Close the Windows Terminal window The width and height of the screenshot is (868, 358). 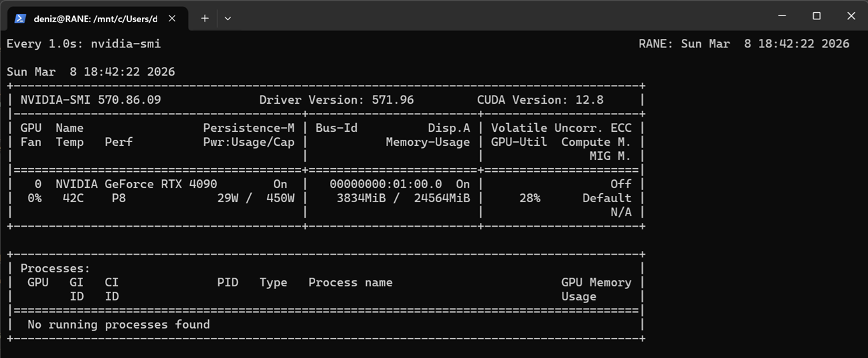click(851, 15)
